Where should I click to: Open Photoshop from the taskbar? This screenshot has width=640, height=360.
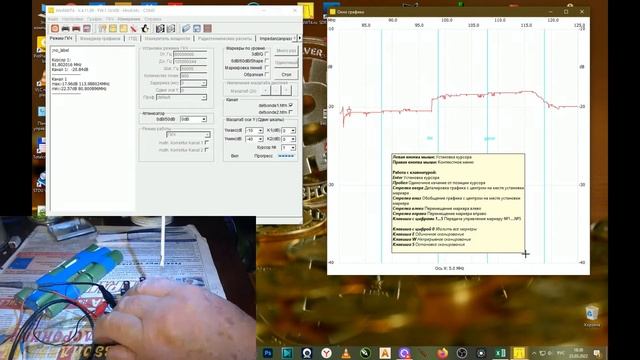pyautogui.click(x=268, y=353)
